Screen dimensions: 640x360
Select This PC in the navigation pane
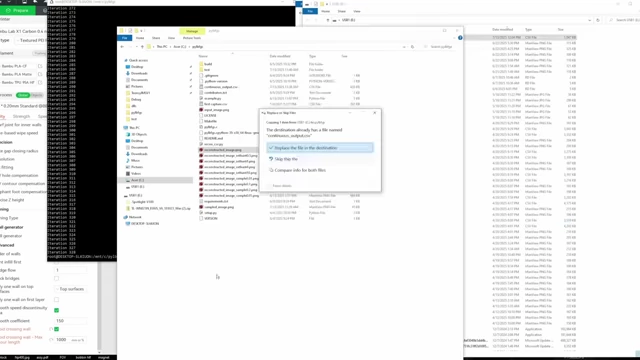tap(134, 128)
